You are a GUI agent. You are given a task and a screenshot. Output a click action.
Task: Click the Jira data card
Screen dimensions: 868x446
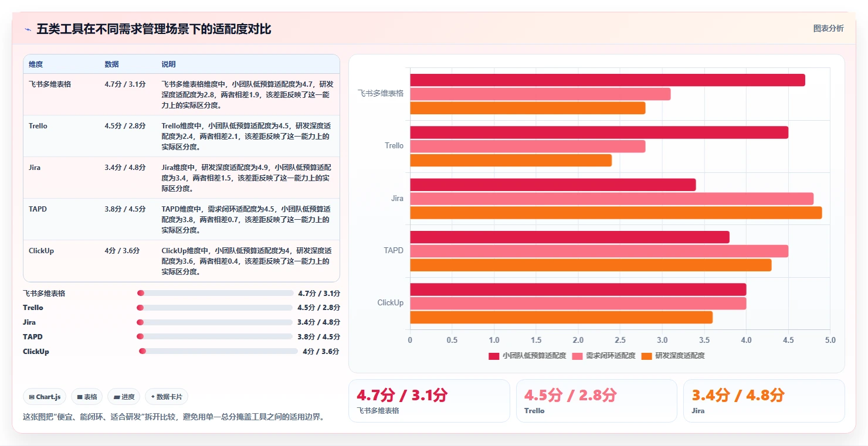point(764,401)
